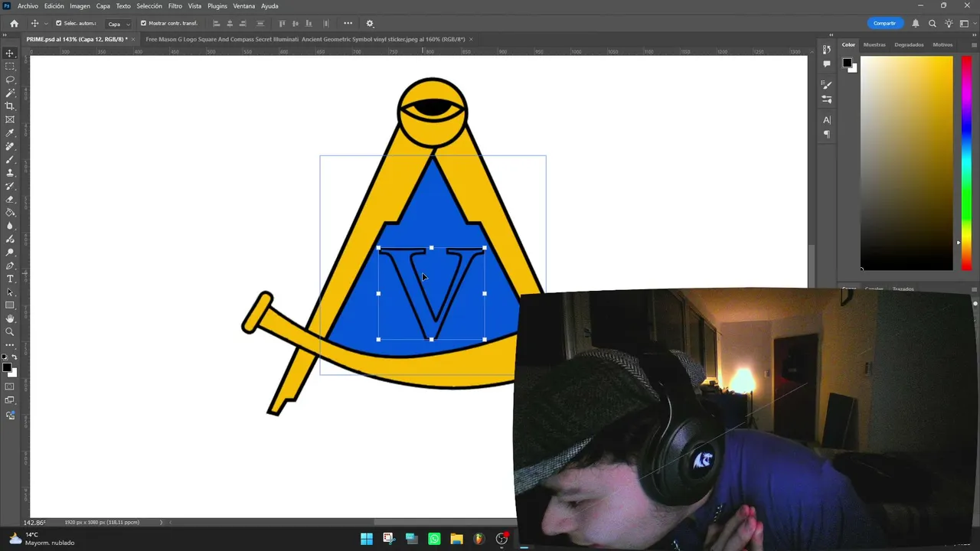Image resolution: width=980 pixels, height=551 pixels.
Task: Select the Rectangle shape tool
Action: [x=10, y=305]
